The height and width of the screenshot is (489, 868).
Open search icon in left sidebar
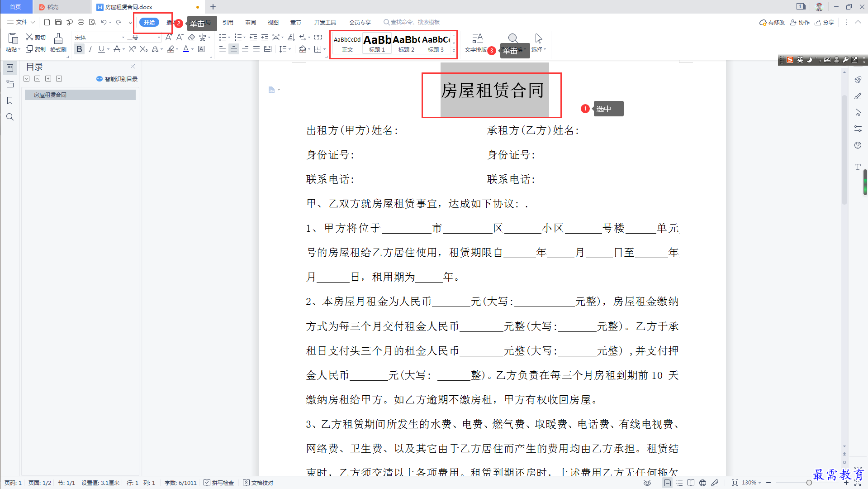10,117
